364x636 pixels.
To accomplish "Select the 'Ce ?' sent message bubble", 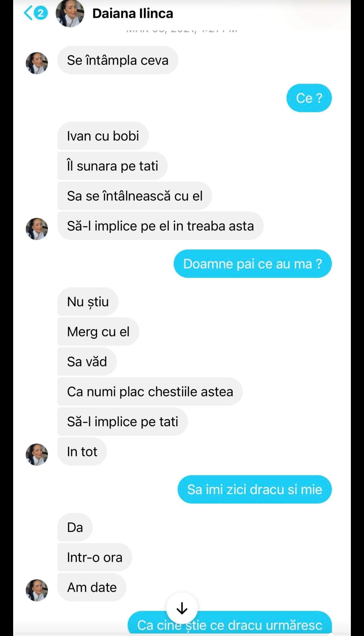I will [x=309, y=98].
